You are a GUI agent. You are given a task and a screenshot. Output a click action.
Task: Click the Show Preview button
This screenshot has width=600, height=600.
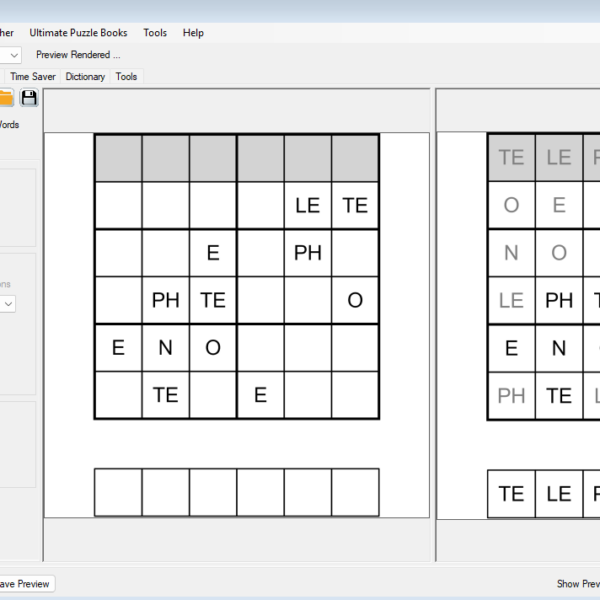tap(578, 584)
